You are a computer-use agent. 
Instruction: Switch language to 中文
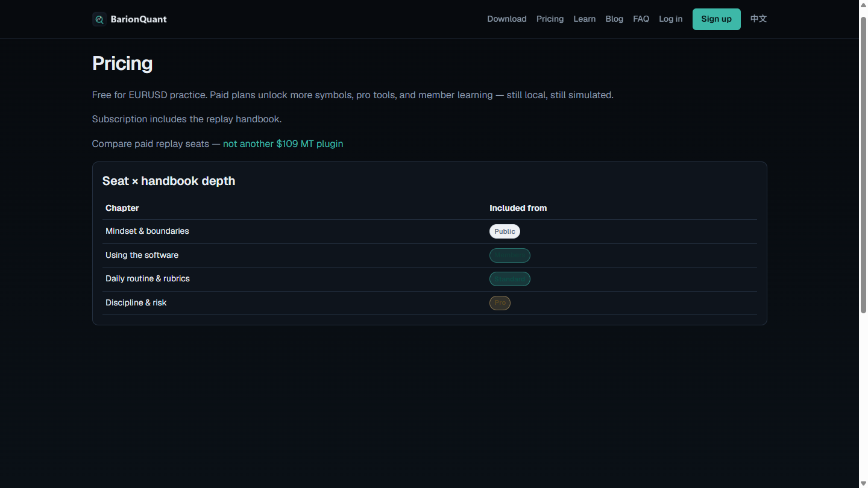[x=759, y=19]
